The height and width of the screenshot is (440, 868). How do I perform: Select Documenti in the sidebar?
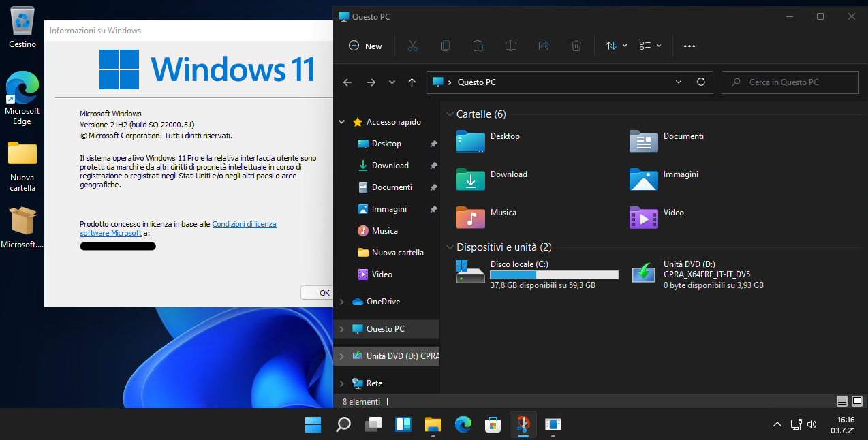click(x=392, y=187)
